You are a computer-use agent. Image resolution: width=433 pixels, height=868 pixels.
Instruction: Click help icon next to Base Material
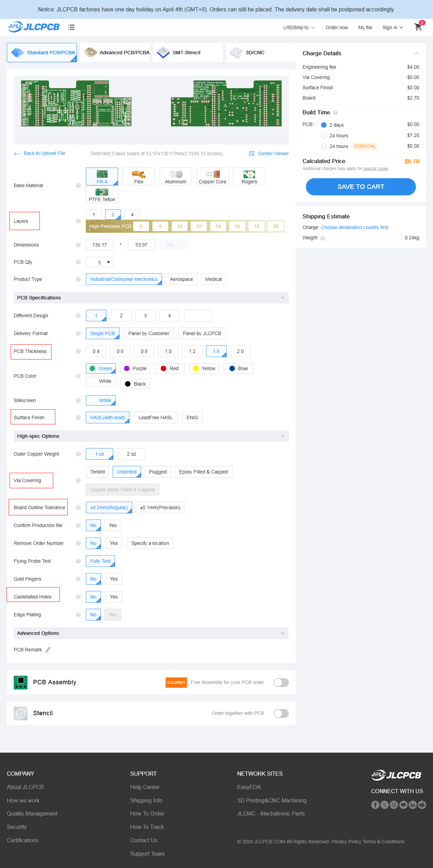78,185
